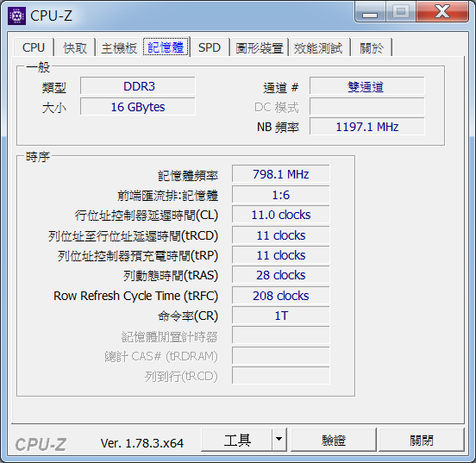Click the 11.0 clocks CL value
Viewport: 476px width, 463px height.
tap(281, 215)
